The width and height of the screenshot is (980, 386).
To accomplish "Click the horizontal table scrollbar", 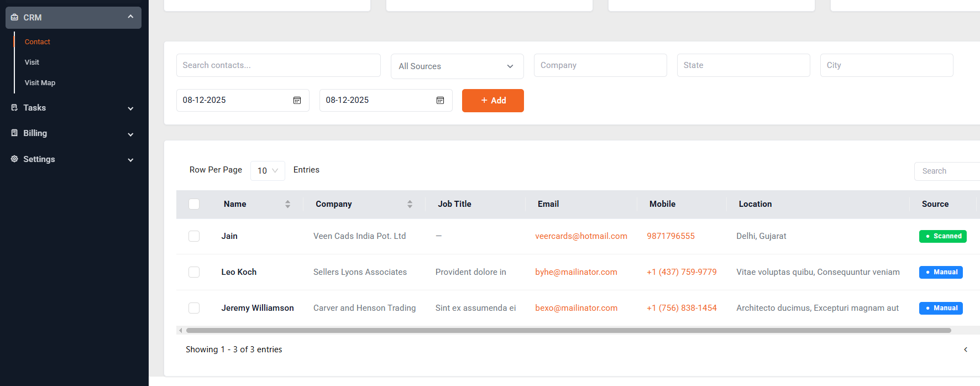I will coord(568,331).
